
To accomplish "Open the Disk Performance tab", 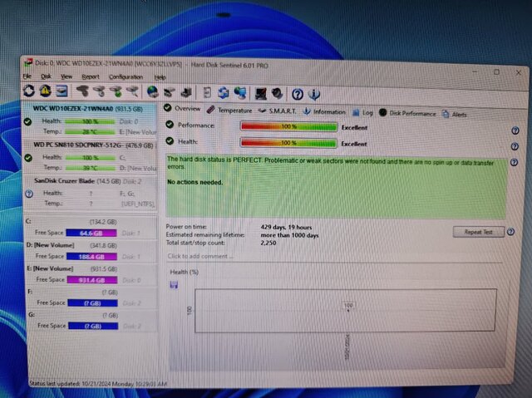I will tap(411, 112).
